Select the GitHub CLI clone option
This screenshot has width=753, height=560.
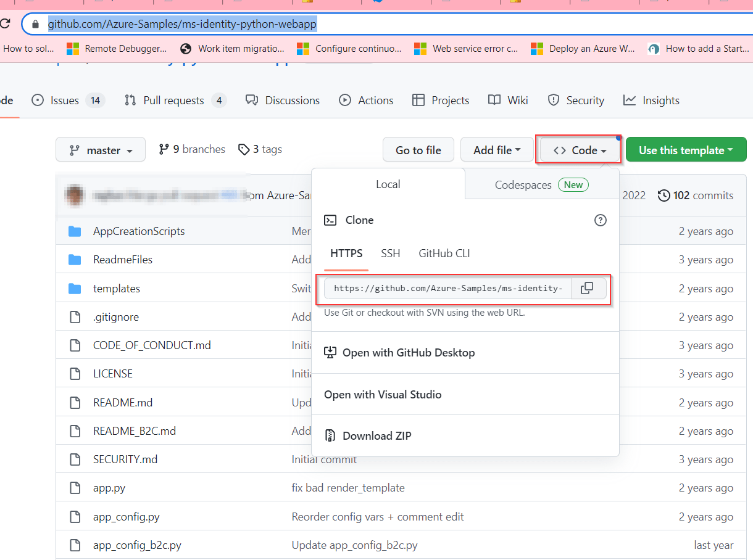point(444,253)
